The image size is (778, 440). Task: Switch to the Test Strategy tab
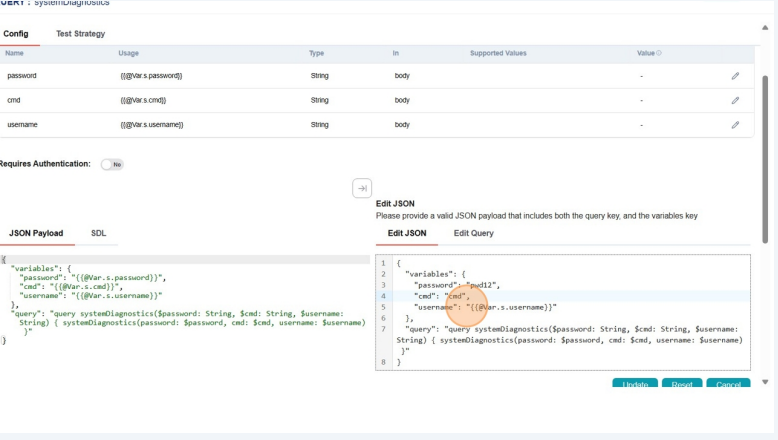(80, 34)
